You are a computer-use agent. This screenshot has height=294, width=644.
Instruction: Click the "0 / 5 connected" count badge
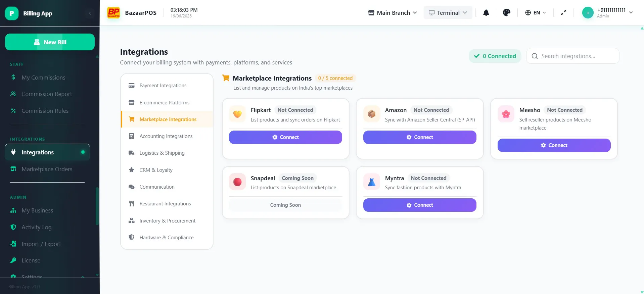coord(335,78)
